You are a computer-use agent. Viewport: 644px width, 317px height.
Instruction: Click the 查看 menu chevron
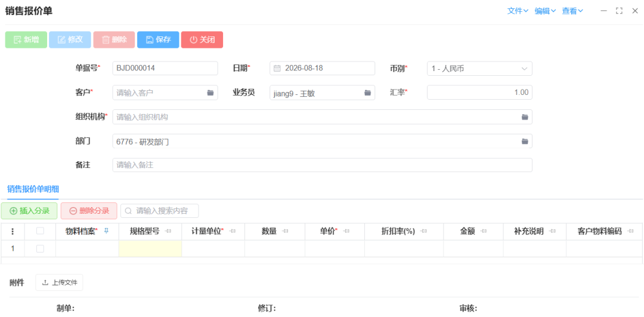coord(581,11)
